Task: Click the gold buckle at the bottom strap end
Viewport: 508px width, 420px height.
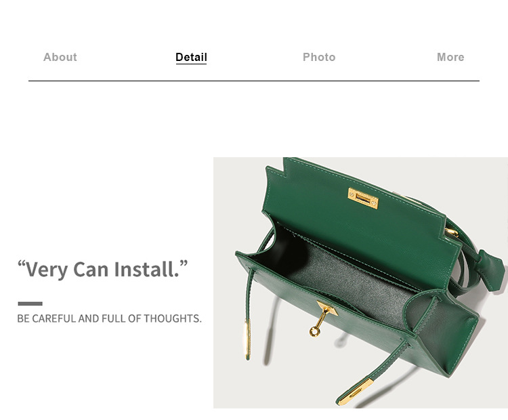Action: (356, 392)
